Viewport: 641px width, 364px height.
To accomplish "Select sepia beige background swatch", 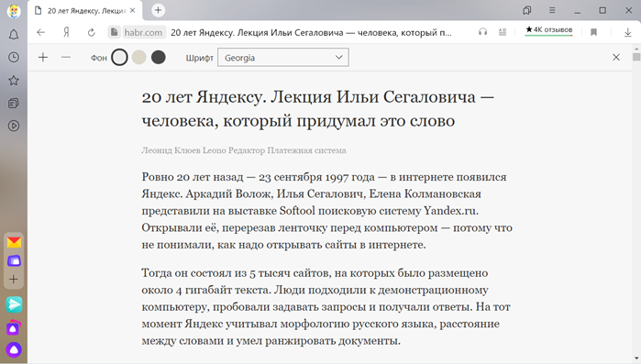I will [139, 58].
